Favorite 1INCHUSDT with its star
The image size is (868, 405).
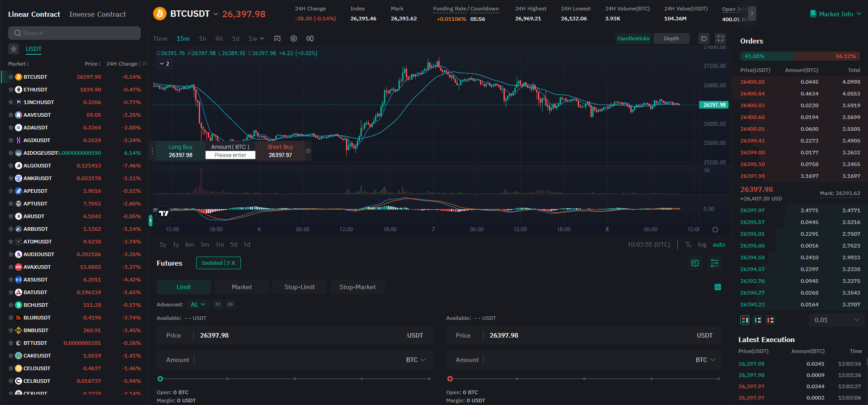(11, 102)
